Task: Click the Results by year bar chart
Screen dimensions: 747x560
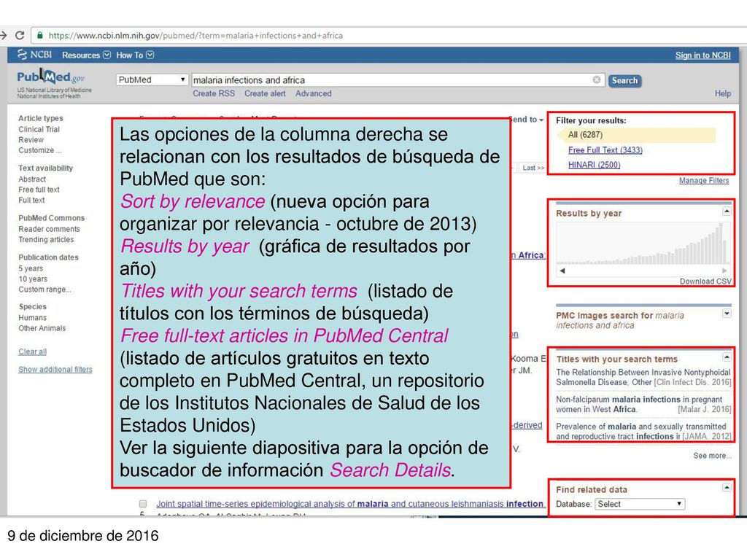Action: 643,243
